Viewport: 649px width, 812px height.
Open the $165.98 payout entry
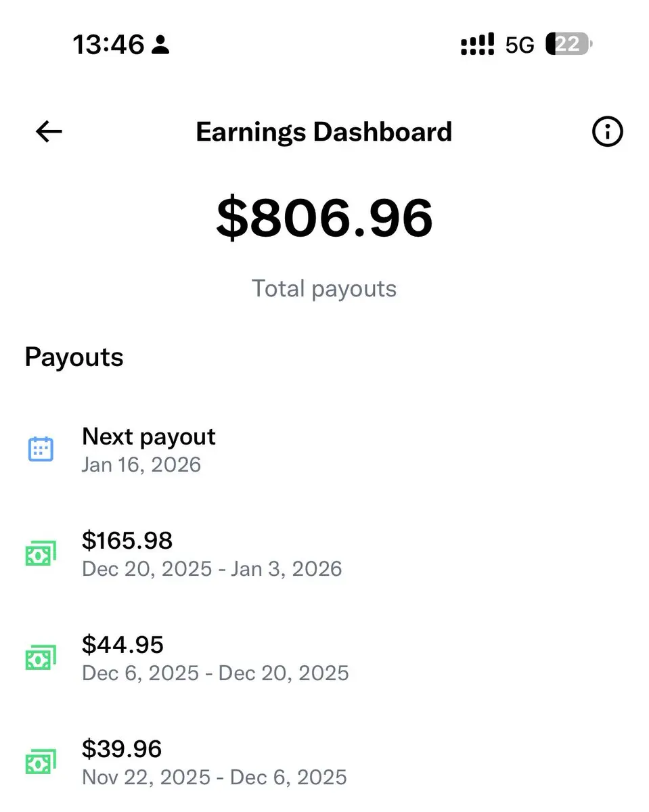(324, 554)
